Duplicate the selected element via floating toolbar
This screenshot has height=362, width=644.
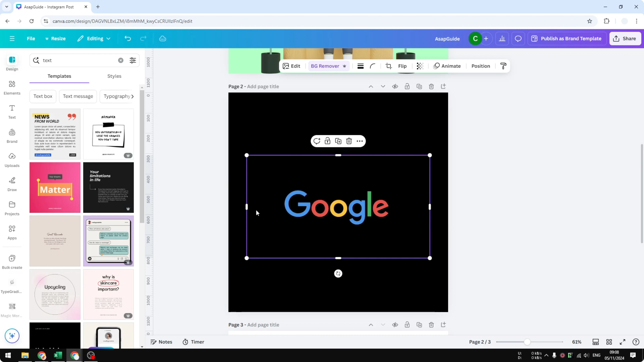338,141
